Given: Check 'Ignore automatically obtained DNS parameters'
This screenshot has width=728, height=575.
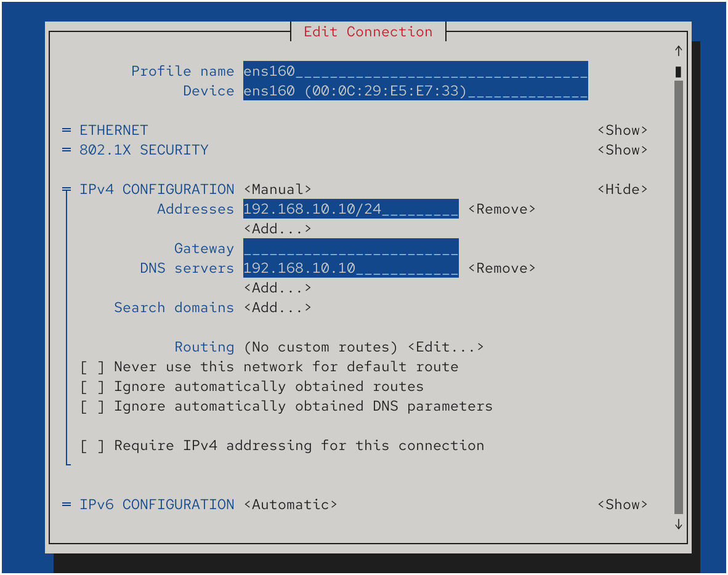Looking at the screenshot, I should tap(92, 406).
